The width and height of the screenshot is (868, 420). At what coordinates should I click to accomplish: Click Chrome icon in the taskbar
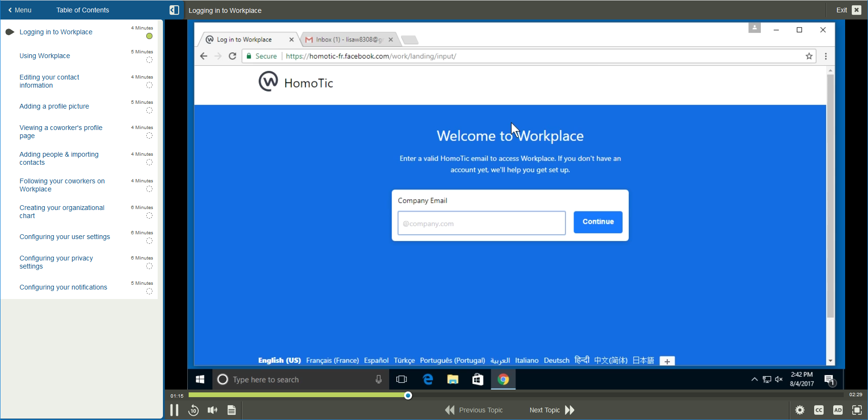[x=503, y=380]
